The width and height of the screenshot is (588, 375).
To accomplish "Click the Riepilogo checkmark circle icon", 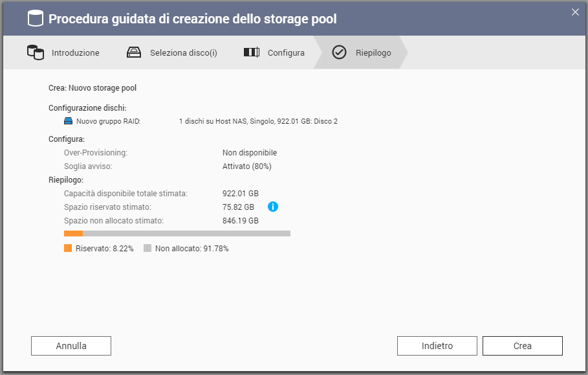I will pos(339,52).
